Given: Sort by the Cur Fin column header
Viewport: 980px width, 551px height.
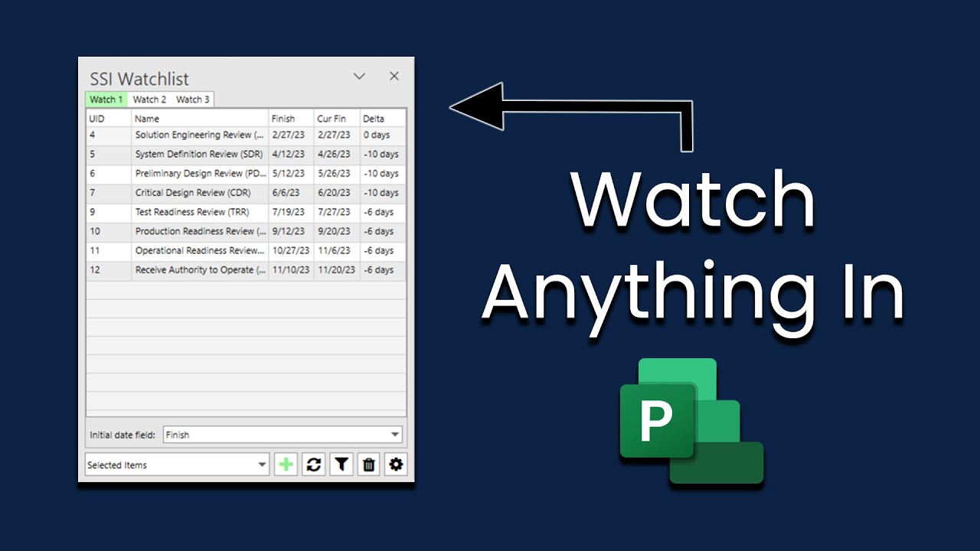Looking at the screenshot, I should click(337, 119).
